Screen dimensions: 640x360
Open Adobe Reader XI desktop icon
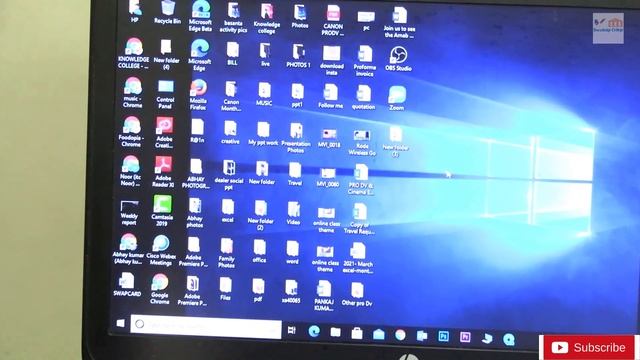click(163, 171)
